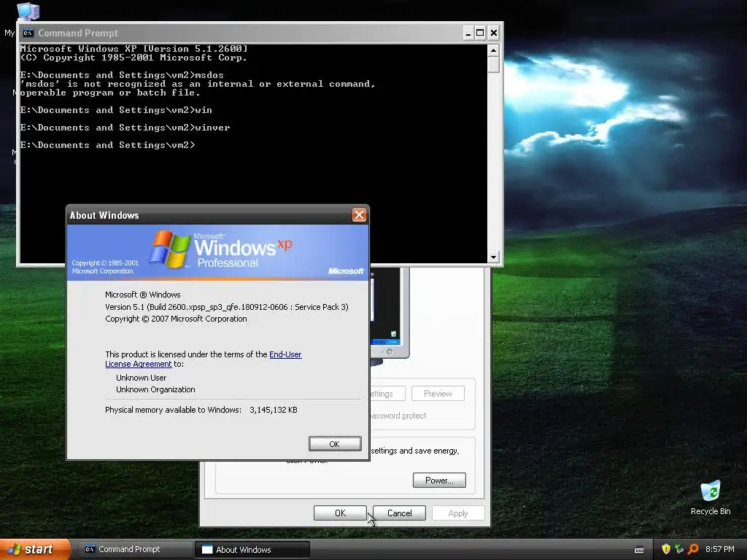Click the 'winver' command line text
This screenshot has height=560, width=747.
[x=212, y=128]
